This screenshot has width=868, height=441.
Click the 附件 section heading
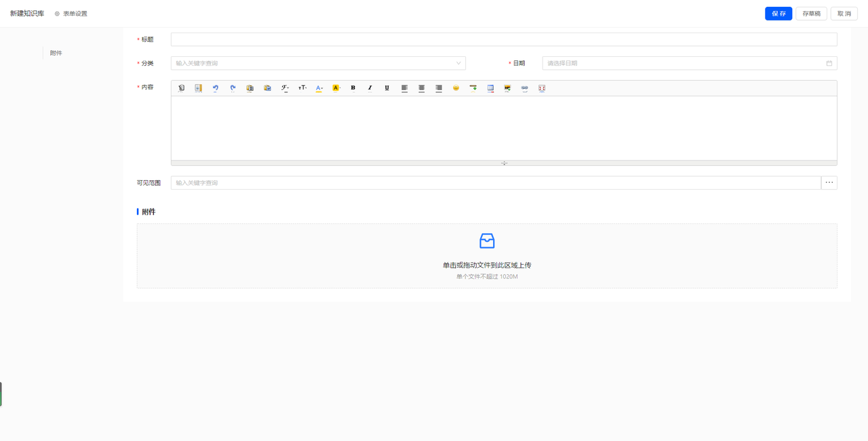(x=149, y=212)
